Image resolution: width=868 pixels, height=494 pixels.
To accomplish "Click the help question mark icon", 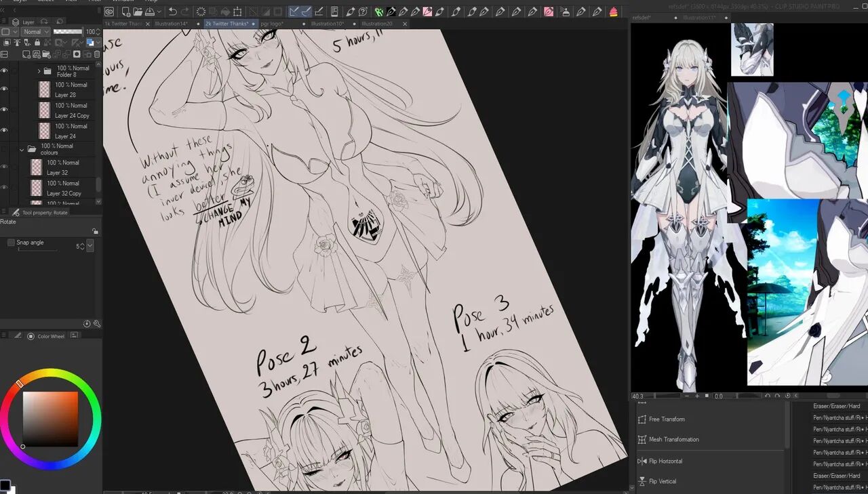I will [x=363, y=12].
